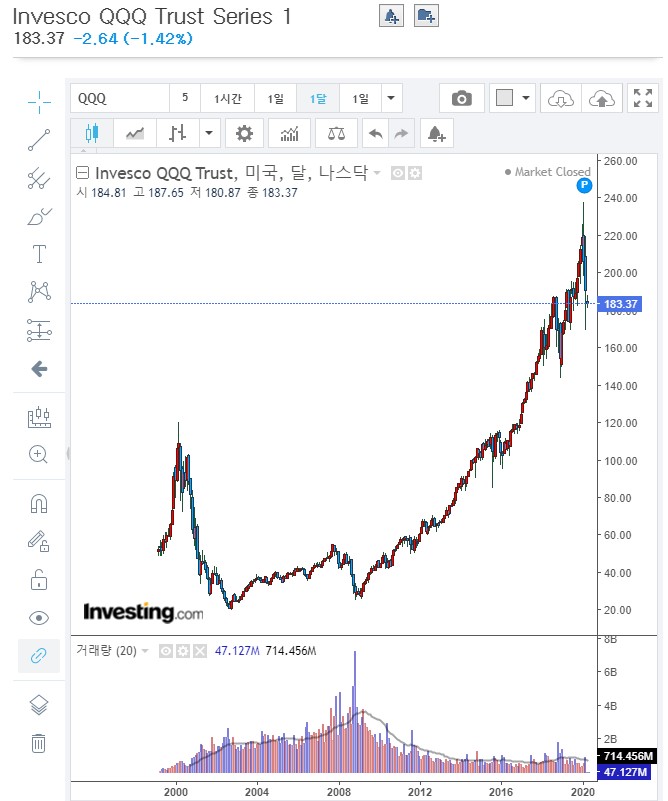Viewport: 668px width, 801px height.
Task: Select the area chart style
Action: click(135, 133)
